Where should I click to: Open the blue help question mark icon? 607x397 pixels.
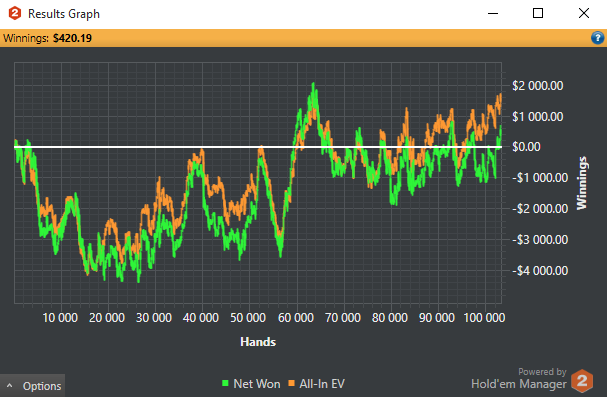click(x=597, y=38)
